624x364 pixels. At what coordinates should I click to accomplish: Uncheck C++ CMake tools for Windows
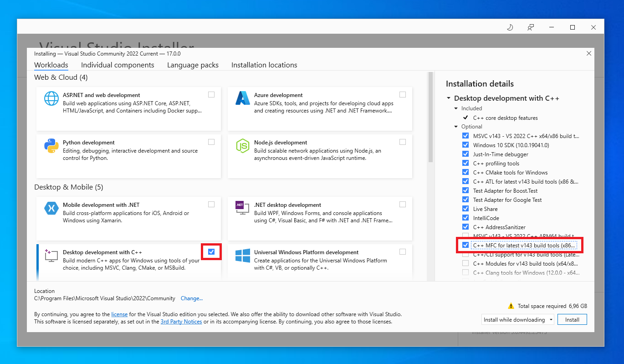point(465,172)
